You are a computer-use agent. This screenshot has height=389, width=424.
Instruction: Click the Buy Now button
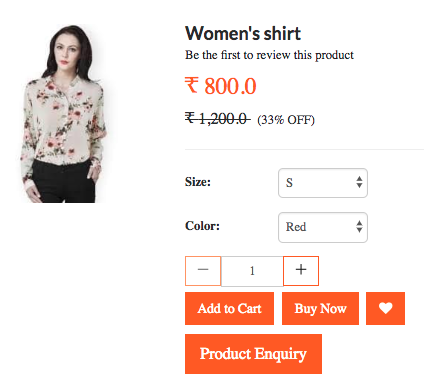[x=320, y=308]
